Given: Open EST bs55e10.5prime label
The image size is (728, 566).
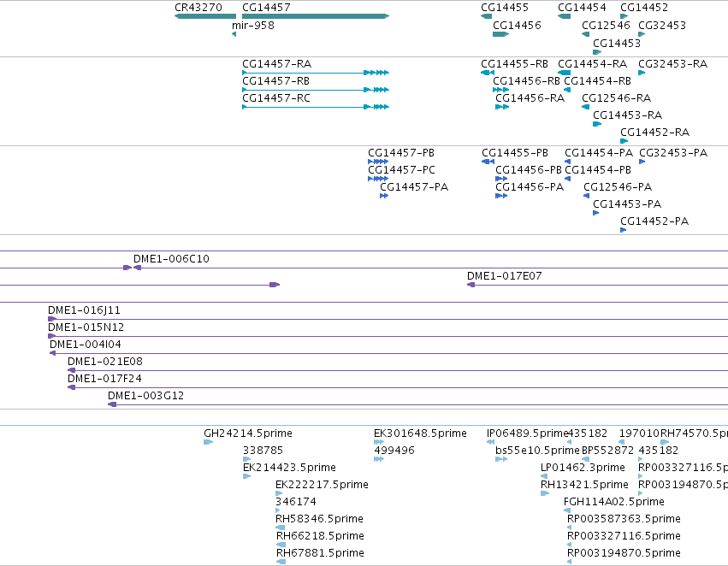Looking at the screenshot, I should 537,451.
